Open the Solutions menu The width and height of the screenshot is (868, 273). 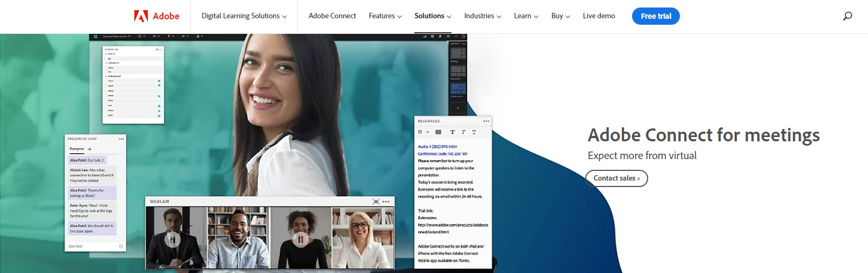pyautogui.click(x=433, y=16)
